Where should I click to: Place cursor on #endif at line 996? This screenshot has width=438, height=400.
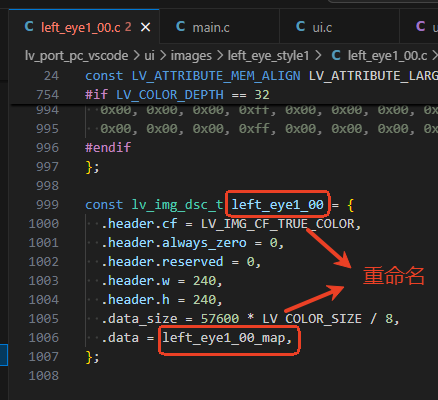tap(108, 147)
